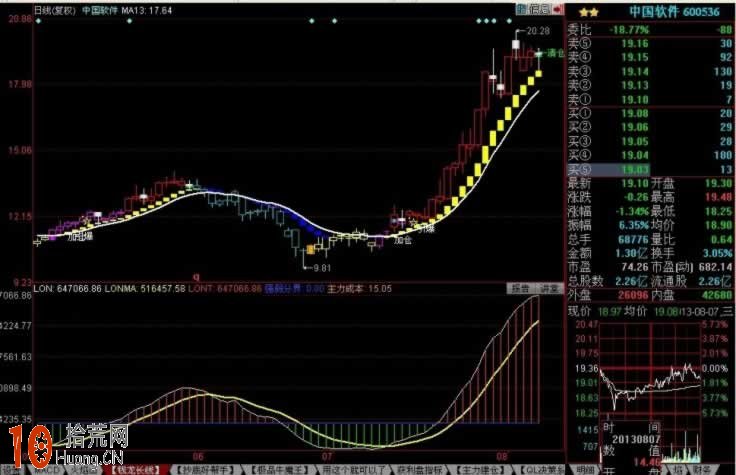Click the 金额 1.30亿 turnover value
This screenshot has width=736, height=475.
pos(632,253)
